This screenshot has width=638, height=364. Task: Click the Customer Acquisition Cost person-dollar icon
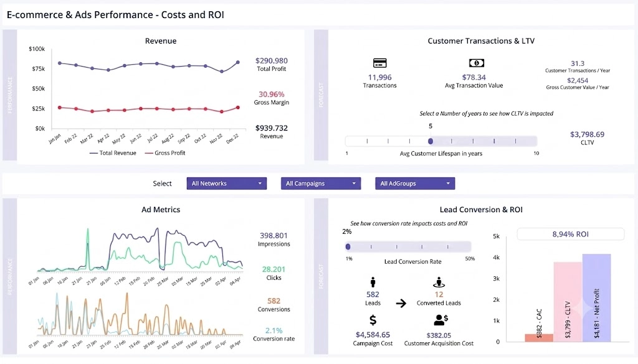coord(440,320)
